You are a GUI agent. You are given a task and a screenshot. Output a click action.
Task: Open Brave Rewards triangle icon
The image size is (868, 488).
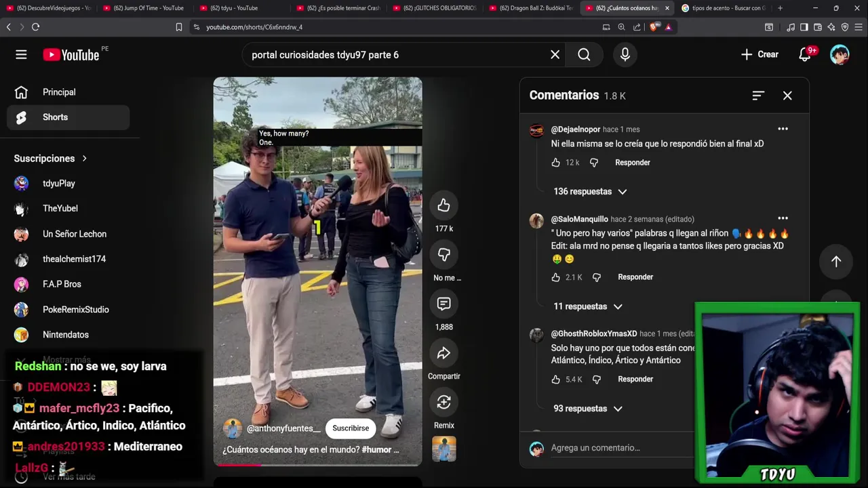pos(668,27)
